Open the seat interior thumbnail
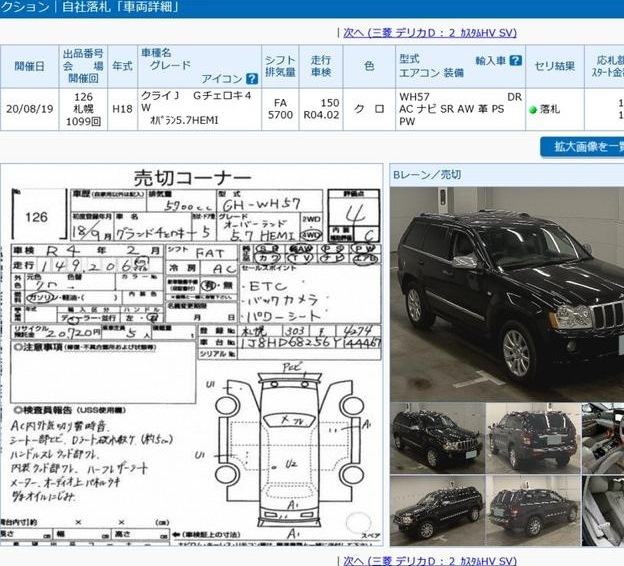The width and height of the screenshot is (624, 566). [x=603, y=511]
